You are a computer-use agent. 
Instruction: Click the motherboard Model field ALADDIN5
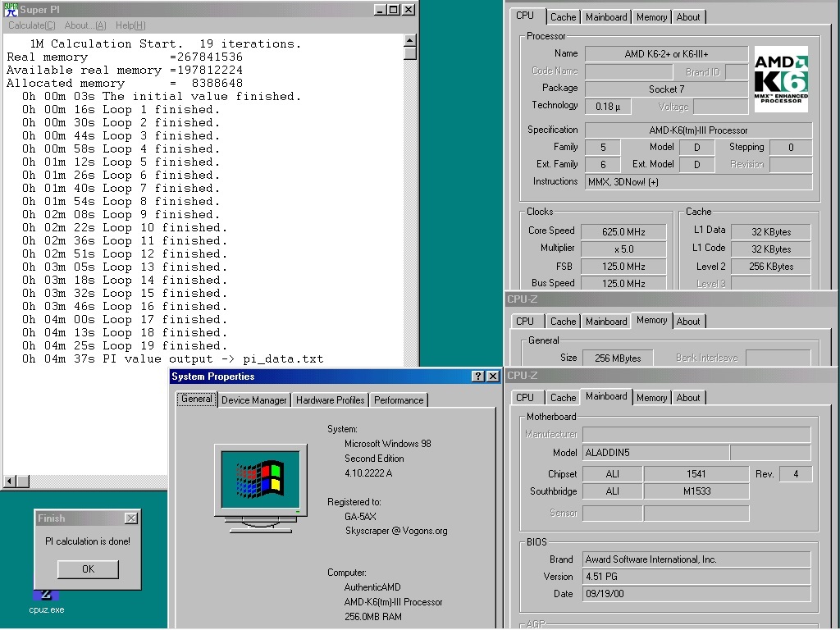pyautogui.click(x=655, y=453)
